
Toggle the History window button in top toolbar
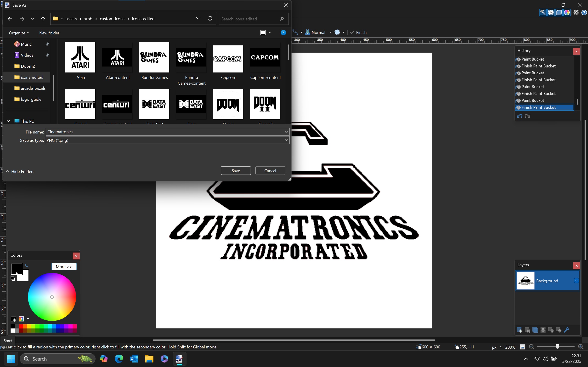click(x=551, y=13)
